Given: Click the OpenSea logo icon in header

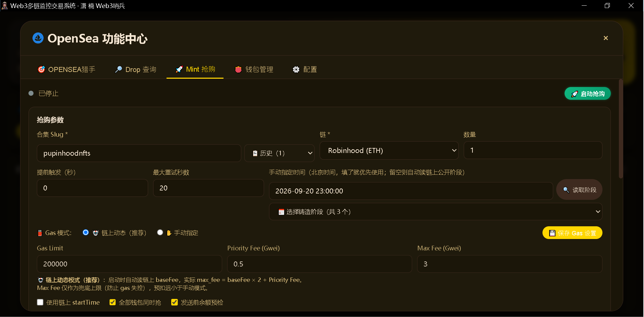Looking at the screenshot, I should click(38, 38).
